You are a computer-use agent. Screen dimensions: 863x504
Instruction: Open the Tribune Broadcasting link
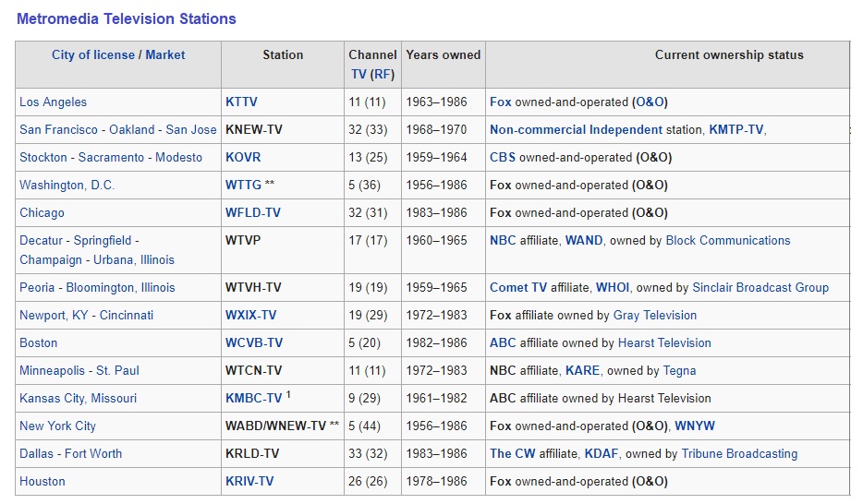(x=739, y=454)
